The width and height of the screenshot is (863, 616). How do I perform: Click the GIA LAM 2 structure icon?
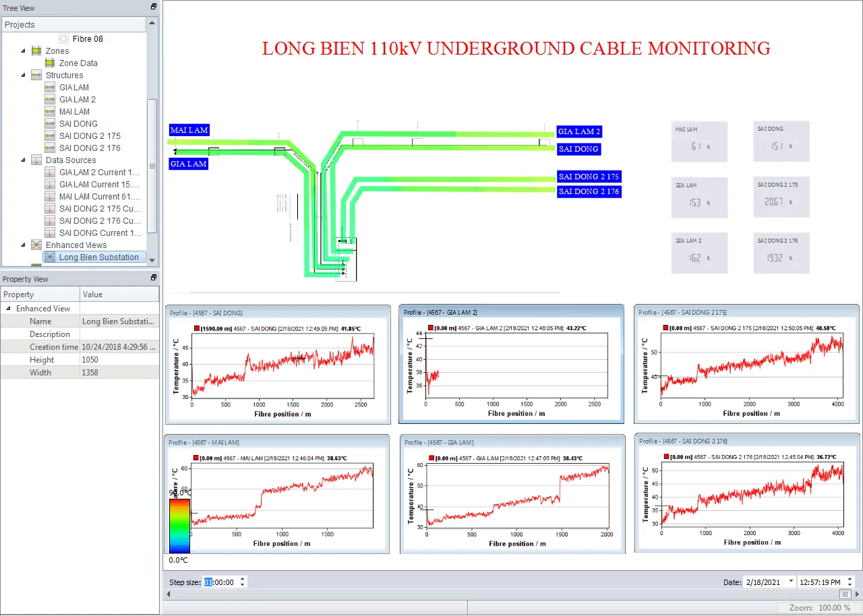click(x=50, y=100)
